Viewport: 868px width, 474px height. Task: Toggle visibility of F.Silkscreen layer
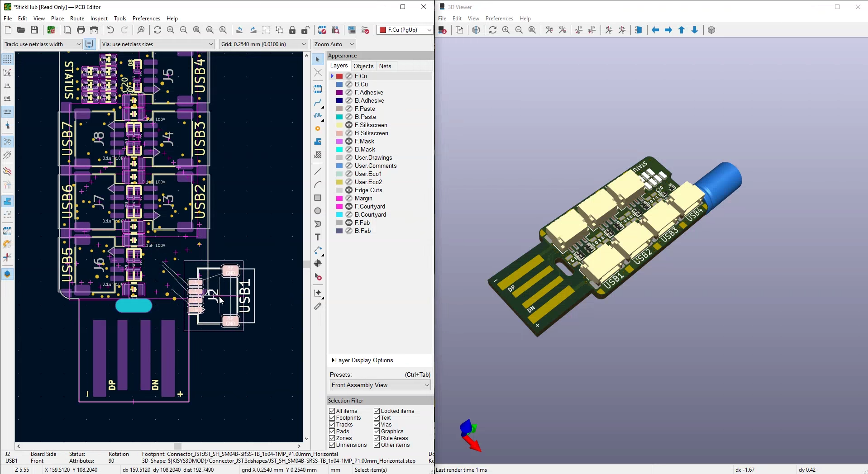coord(349,125)
